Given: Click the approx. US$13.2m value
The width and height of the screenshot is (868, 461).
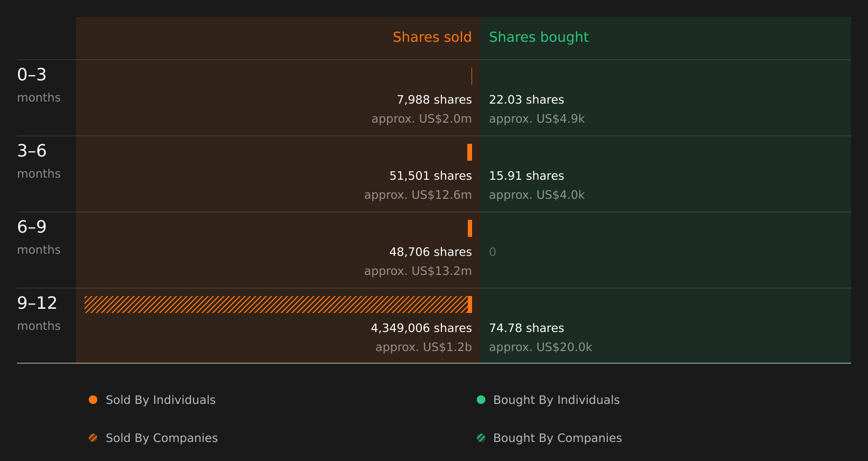Looking at the screenshot, I should pyautogui.click(x=418, y=271).
